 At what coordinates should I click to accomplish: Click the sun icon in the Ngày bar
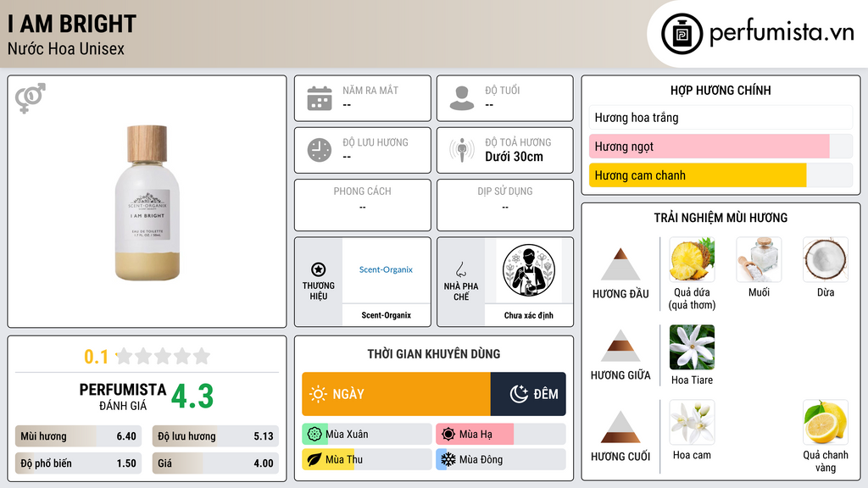pyautogui.click(x=319, y=394)
